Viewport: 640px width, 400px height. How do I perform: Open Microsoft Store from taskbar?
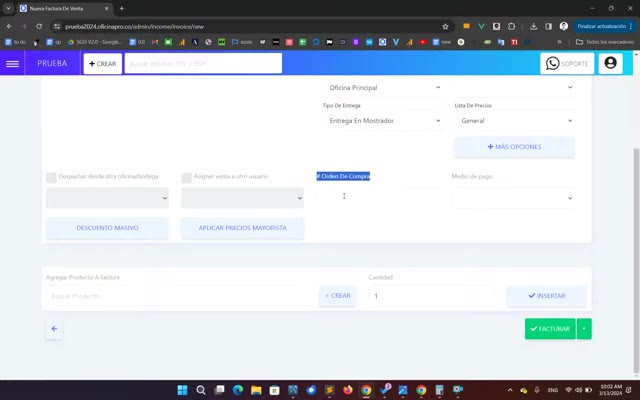click(274, 390)
